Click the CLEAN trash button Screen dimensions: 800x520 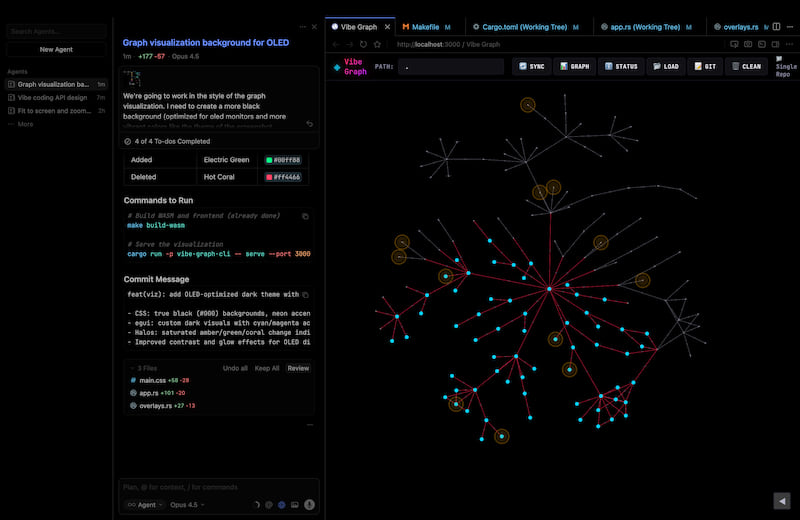coord(746,66)
